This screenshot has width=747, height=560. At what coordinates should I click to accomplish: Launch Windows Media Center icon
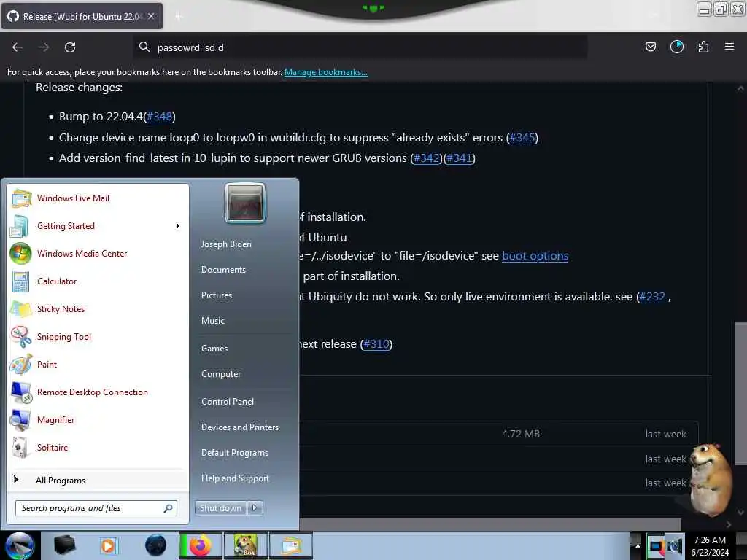(20, 253)
